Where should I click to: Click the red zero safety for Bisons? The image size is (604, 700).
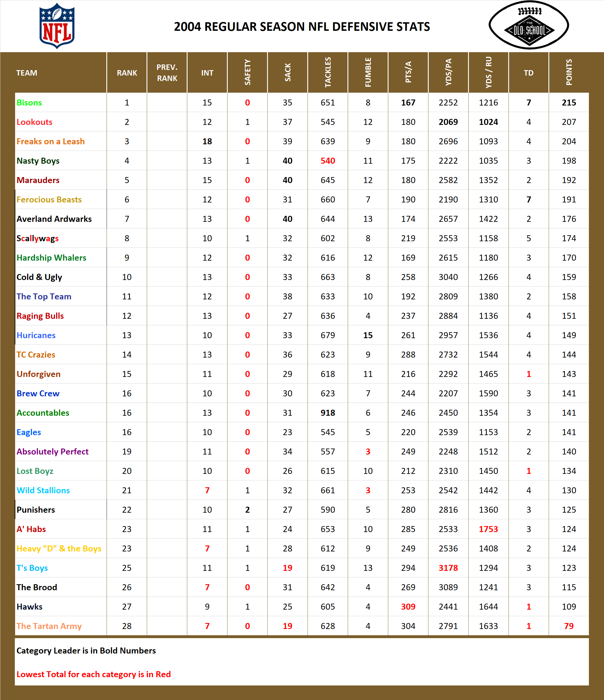(247, 103)
